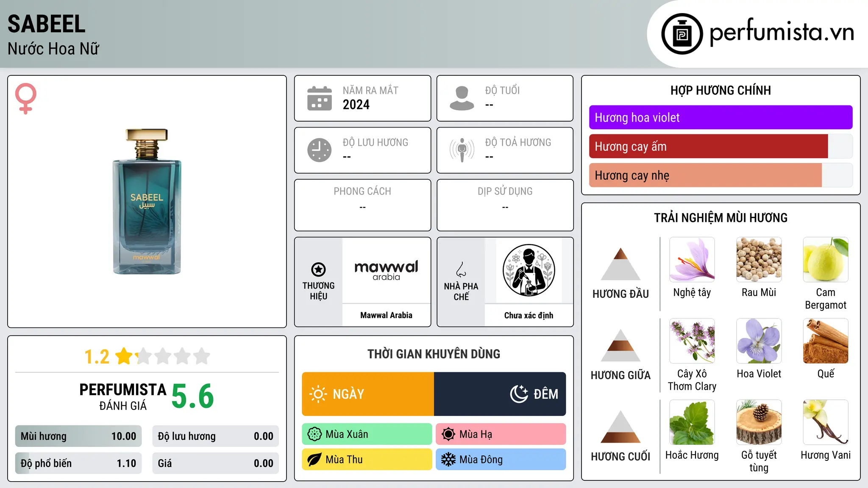Click the launch year 2024 value
This screenshot has height=488, width=868.
click(356, 105)
